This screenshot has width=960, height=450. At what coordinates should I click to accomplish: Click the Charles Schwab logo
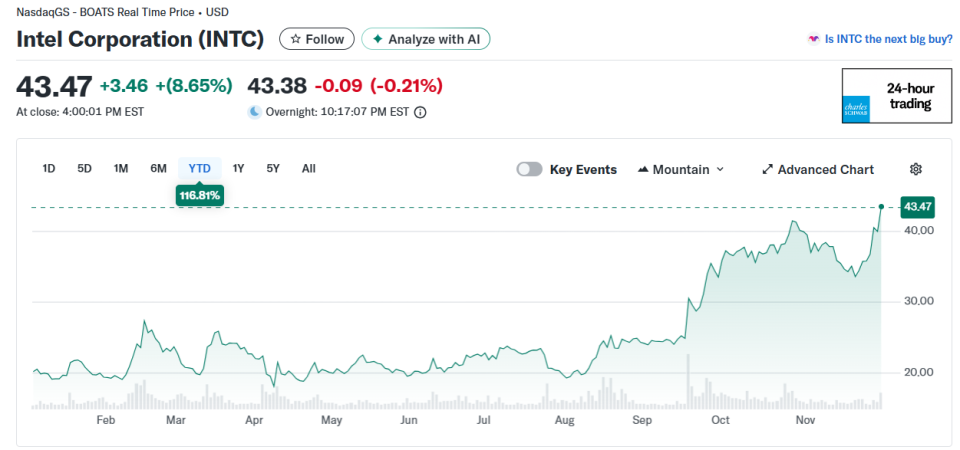(x=858, y=108)
